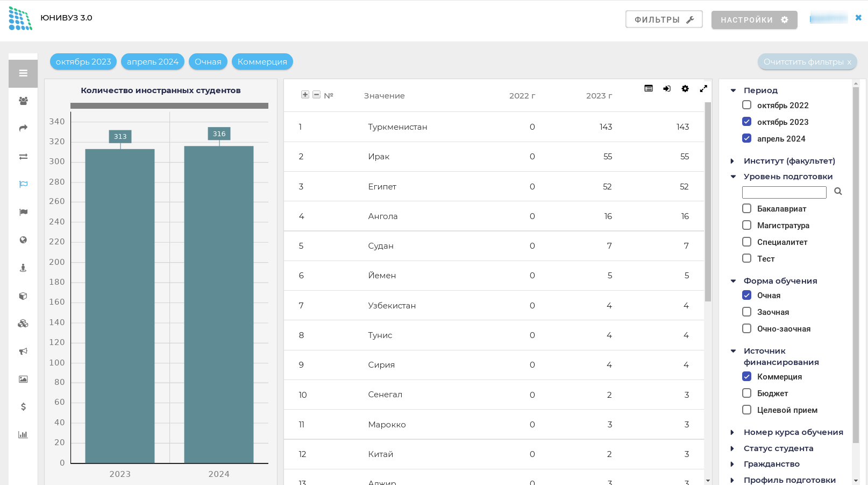868x485 pixels.
Task: Click the exchange arrows sidebar icon
Action: pyautogui.click(x=23, y=157)
